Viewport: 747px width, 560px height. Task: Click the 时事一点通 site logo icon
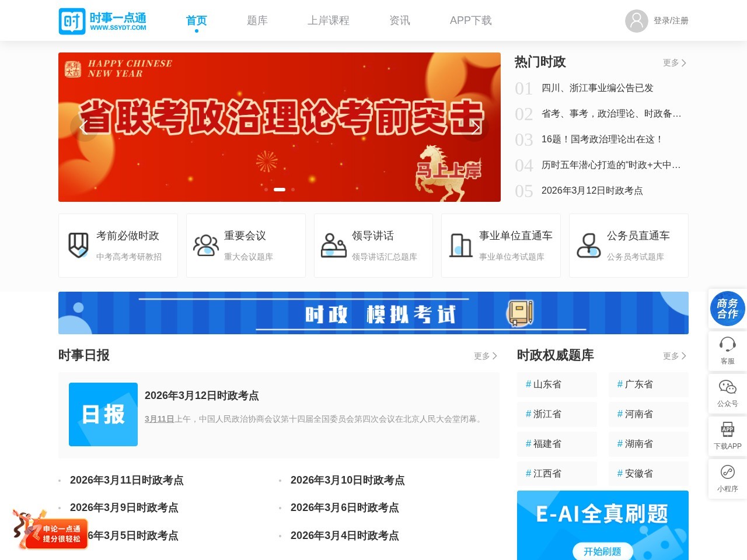coord(72,20)
